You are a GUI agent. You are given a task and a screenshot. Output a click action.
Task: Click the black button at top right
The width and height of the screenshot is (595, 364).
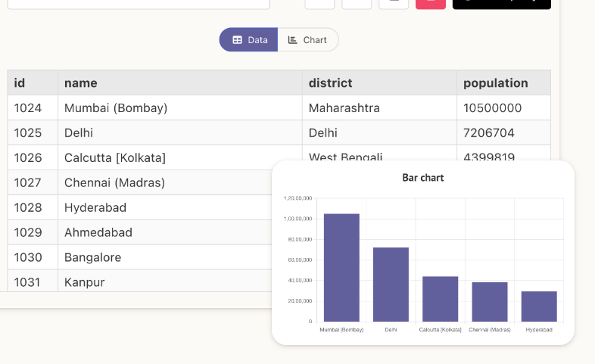502,4
